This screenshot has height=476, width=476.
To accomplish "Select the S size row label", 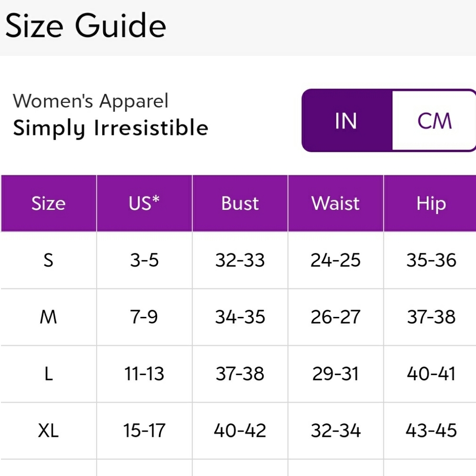I will 49,260.
